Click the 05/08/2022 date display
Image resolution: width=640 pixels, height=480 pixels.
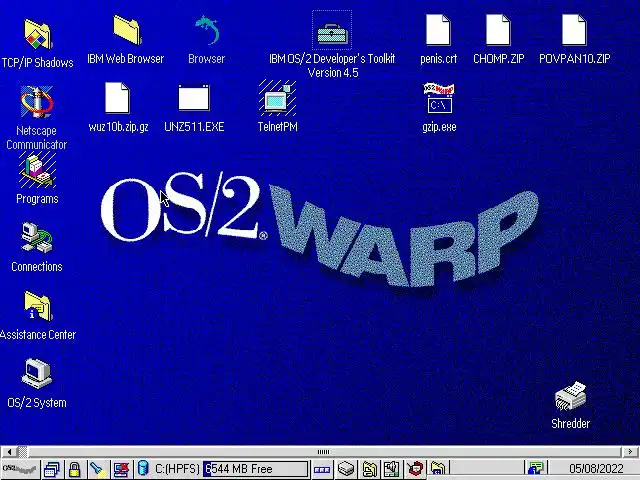point(596,469)
